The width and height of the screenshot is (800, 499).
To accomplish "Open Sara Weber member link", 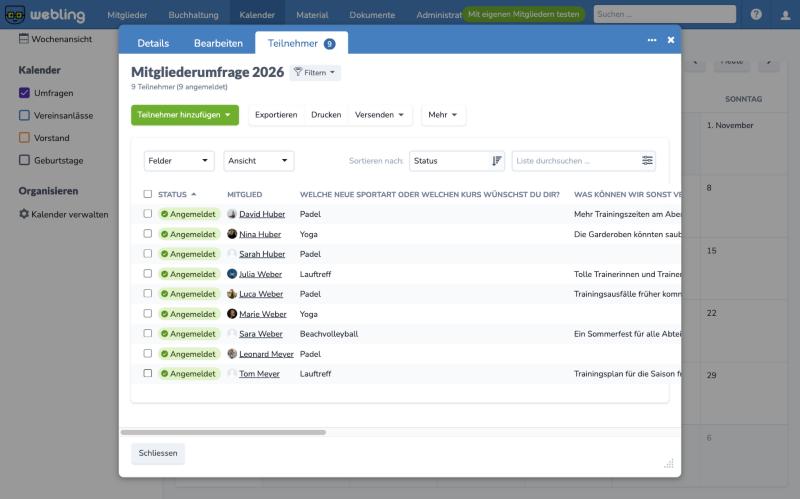I will point(261,334).
